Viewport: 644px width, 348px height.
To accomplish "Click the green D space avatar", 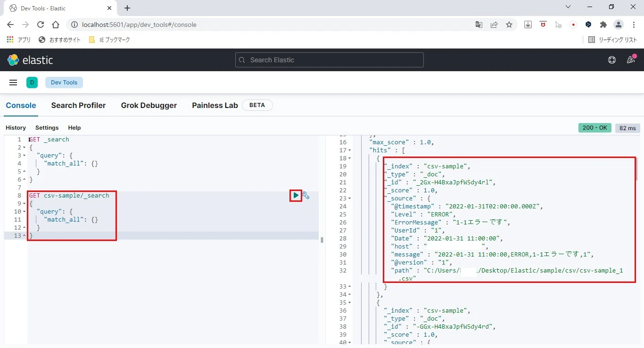I will pos(32,83).
